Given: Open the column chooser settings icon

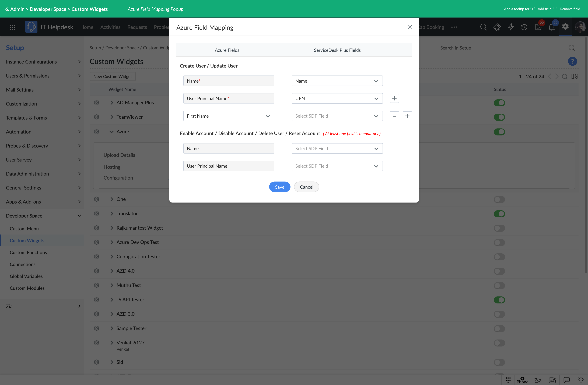Looking at the screenshot, I should pyautogui.click(x=574, y=77).
